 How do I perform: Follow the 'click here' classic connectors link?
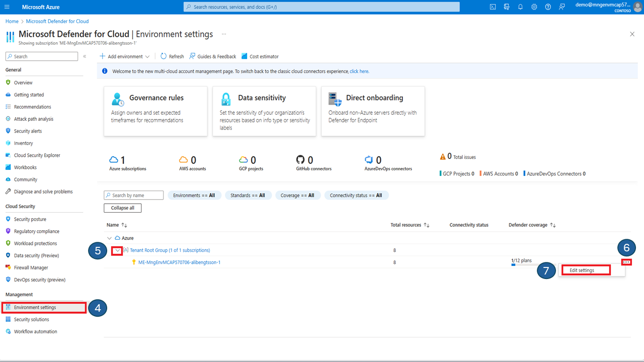click(359, 71)
